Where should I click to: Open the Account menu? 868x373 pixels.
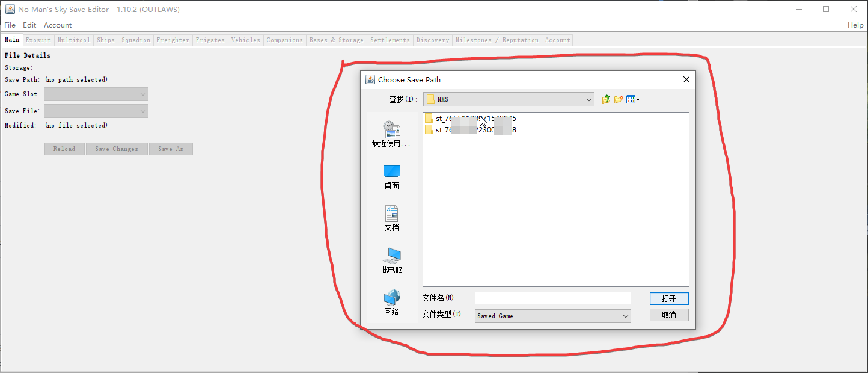[x=57, y=25]
